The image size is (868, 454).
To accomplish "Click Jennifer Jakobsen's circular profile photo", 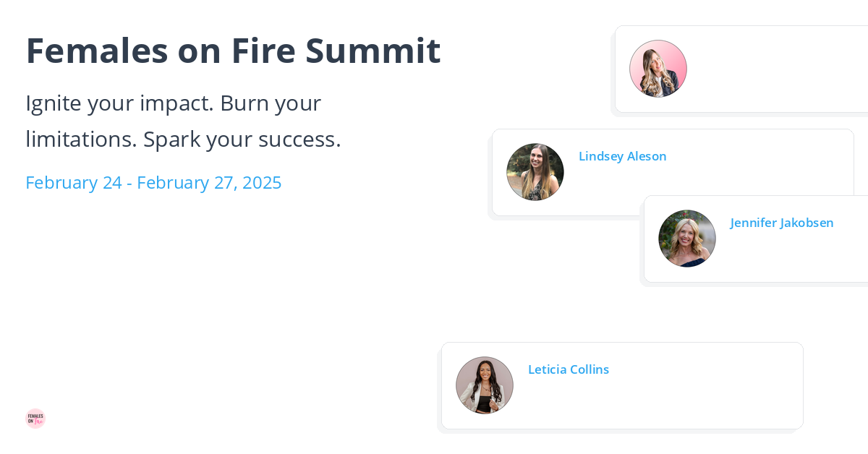I will tap(686, 238).
